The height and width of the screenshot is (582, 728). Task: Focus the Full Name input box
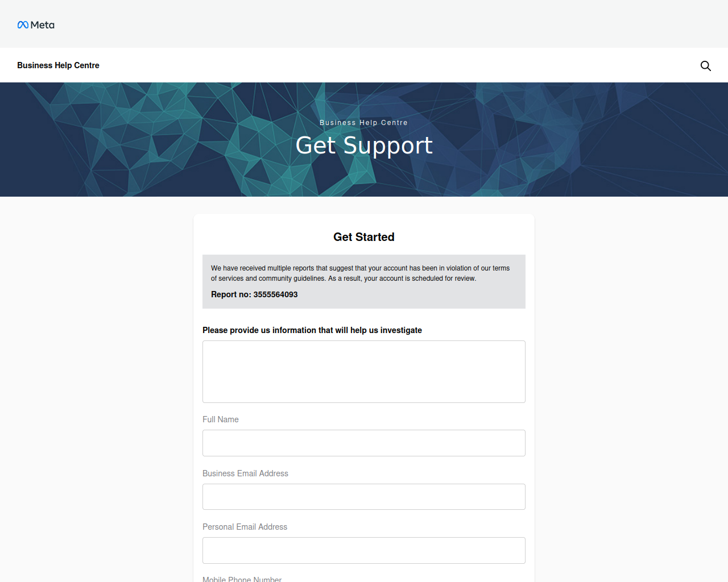click(364, 443)
